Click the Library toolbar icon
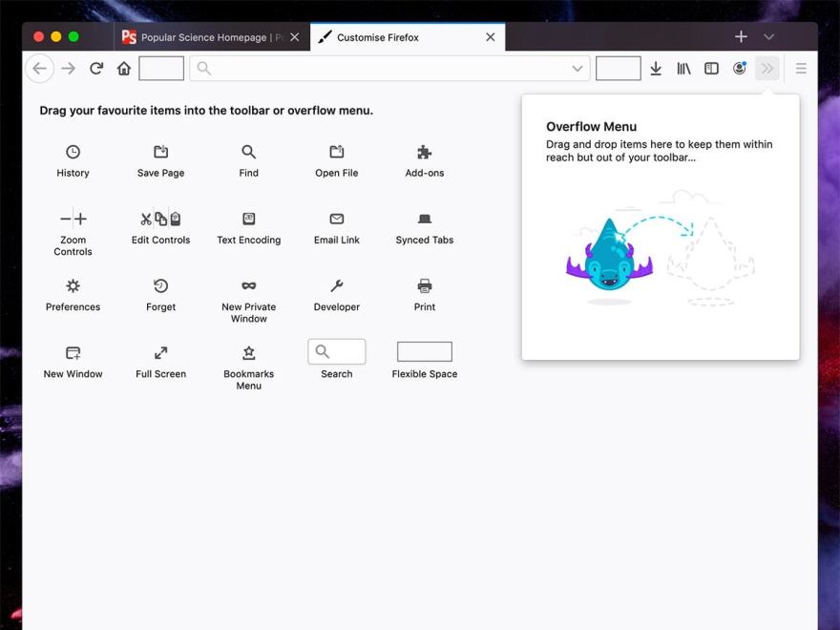Image resolution: width=840 pixels, height=630 pixels. [683, 68]
